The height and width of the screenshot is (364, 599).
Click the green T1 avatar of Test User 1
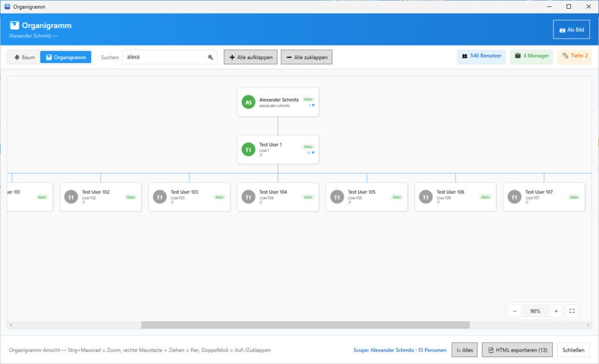coord(249,150)
